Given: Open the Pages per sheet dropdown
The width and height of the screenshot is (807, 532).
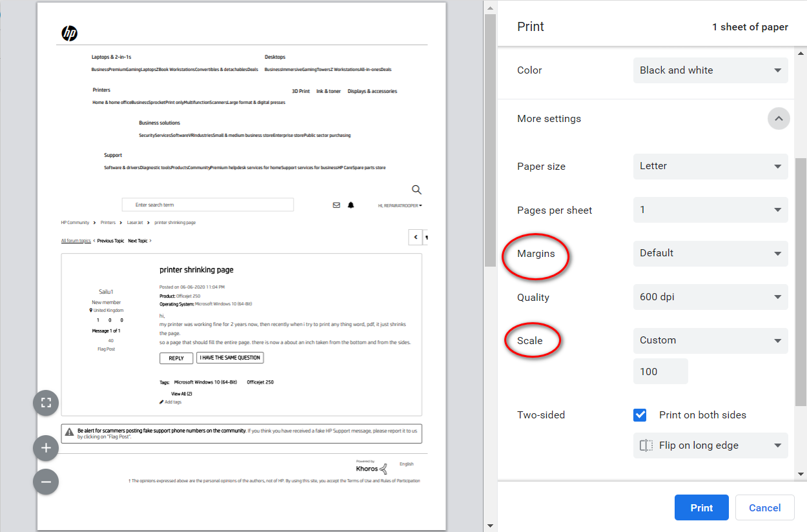Looking at the screenshot, I should pyautogui.click(x=710, y=210).
